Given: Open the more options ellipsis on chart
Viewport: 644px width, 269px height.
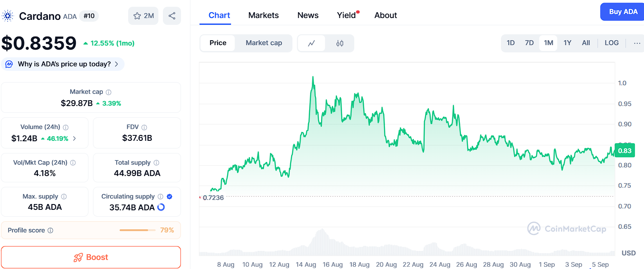Looking at the screenshot, I should click(637, 43).
